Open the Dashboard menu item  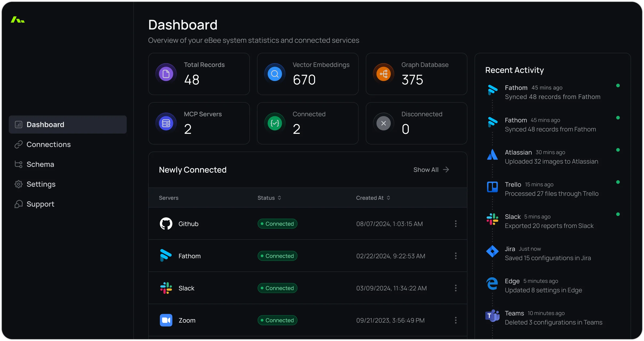click(68, 125)
